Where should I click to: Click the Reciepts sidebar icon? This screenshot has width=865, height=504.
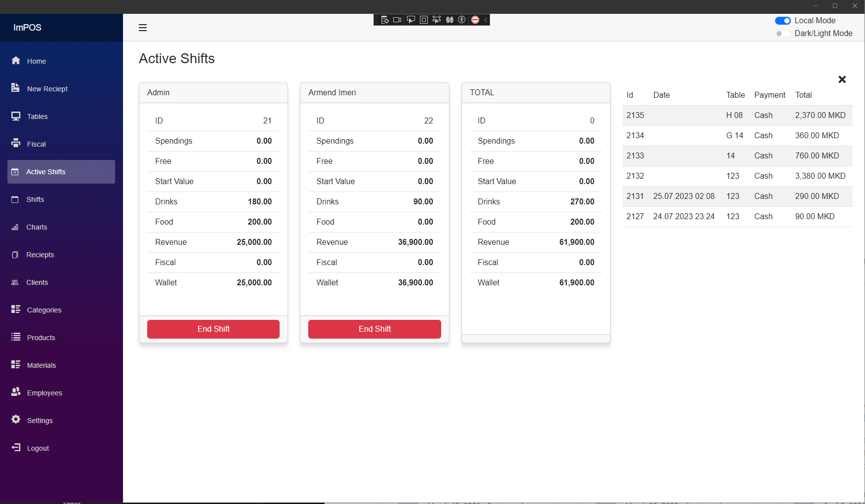coord(15,255)
